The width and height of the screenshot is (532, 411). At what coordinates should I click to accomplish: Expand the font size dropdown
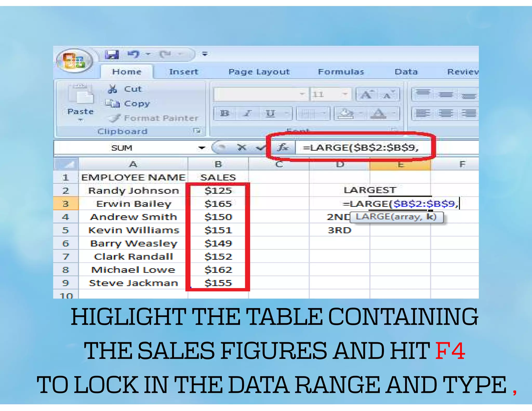[x=345, y=94]
